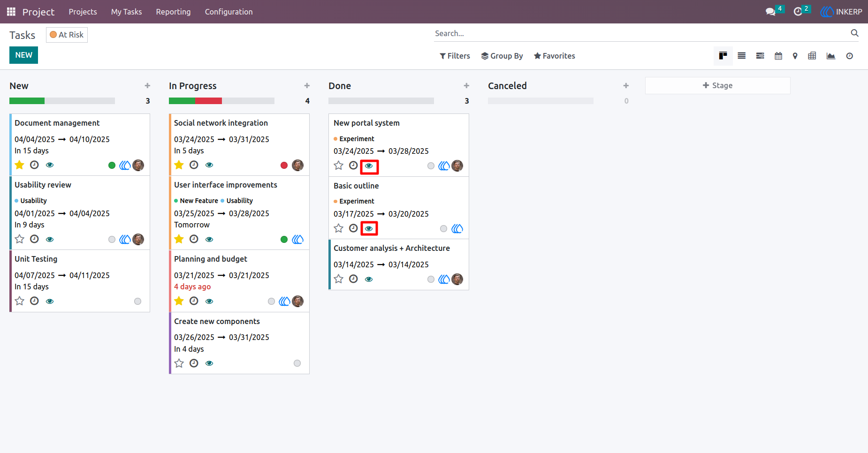Switch to the Kanban view icon
The image size is (868, 453).
coord(723,56)
